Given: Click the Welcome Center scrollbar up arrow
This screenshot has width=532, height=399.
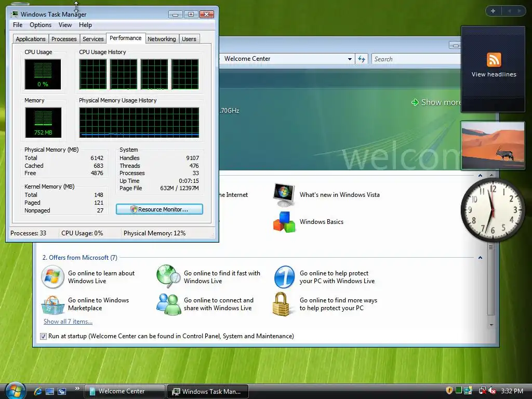Looking at the screenshot, I should tap(491, 176).
